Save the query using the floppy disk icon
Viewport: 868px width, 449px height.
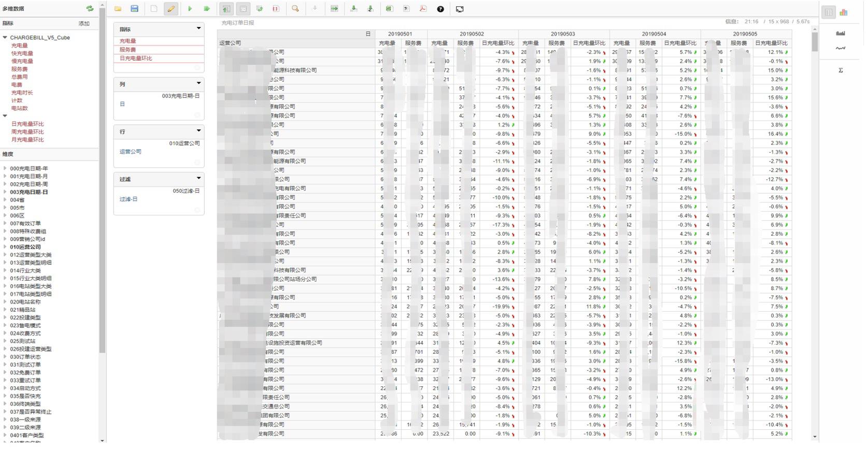[x=134, y=9]
